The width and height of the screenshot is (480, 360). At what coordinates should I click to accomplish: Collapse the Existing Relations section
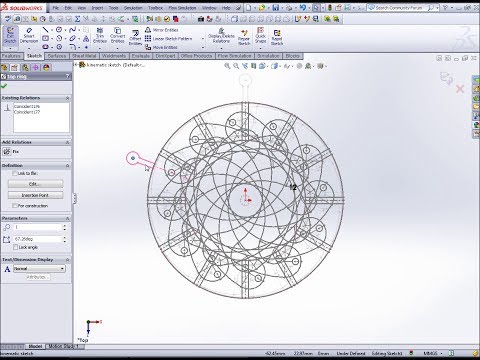[68, 98]
